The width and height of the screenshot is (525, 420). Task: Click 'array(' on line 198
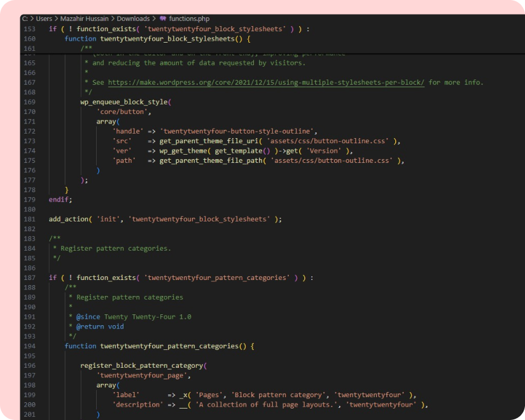point(108,385)
